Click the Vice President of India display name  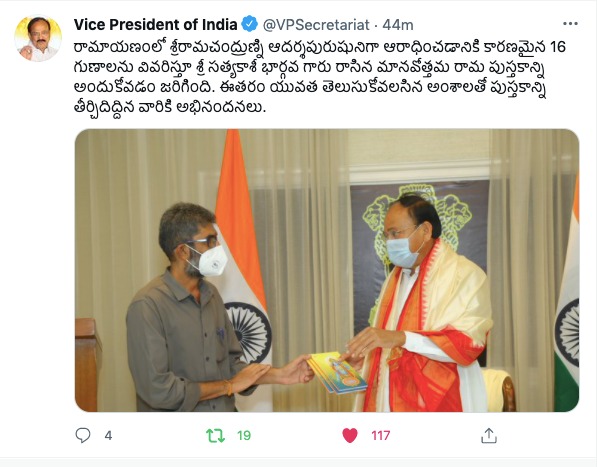click(155, 25)
